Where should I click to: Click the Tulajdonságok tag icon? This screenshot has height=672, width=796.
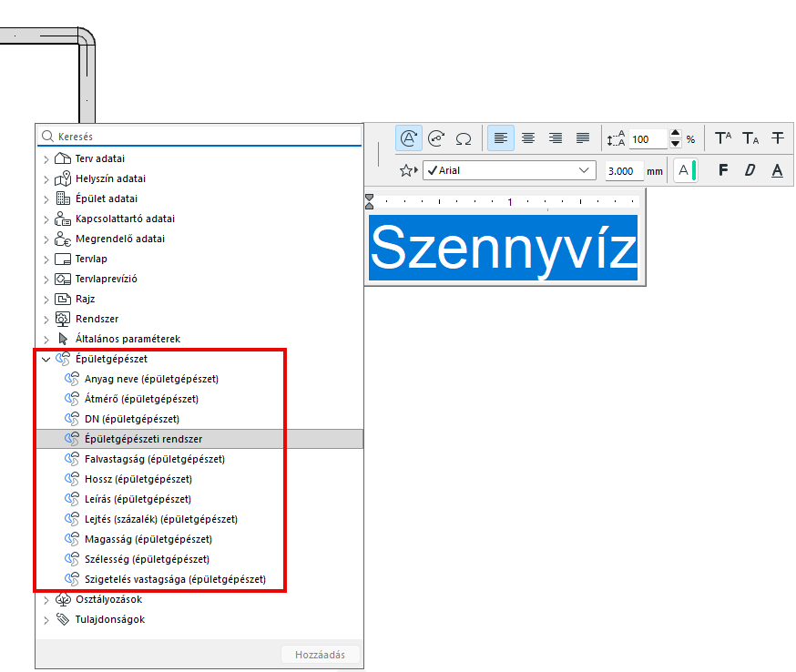point(63,619)
